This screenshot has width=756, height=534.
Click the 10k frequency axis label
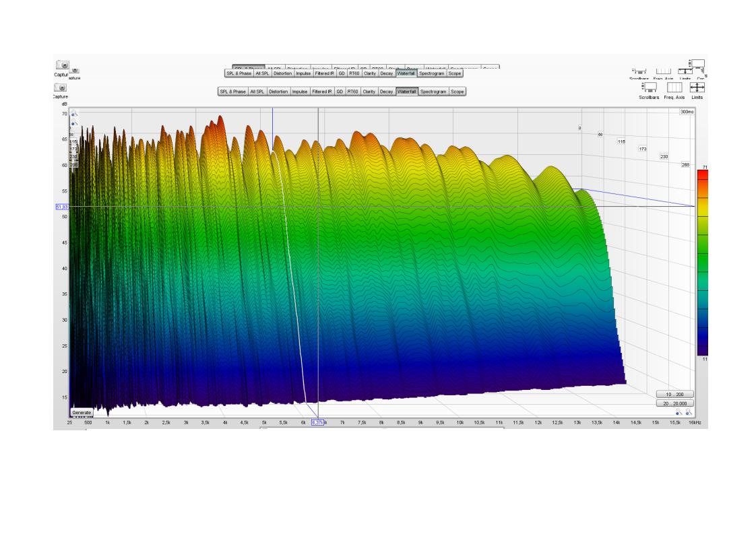(x=460, y=423)
